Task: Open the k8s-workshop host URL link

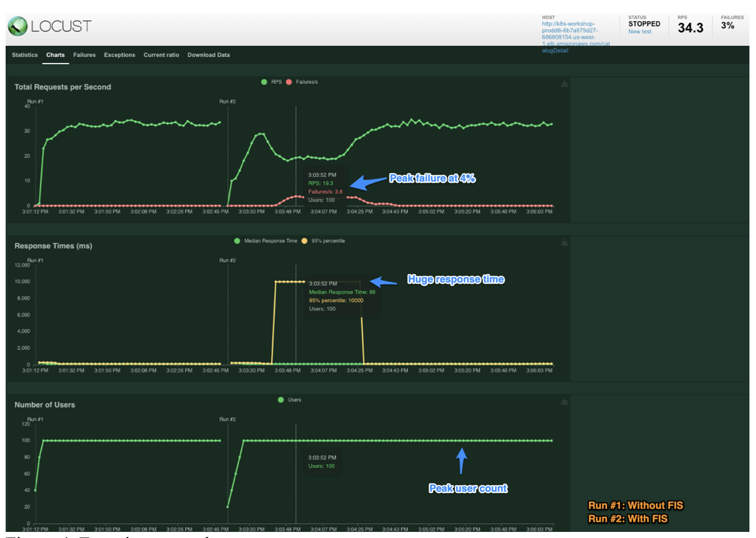Action: tap(576, 37)
